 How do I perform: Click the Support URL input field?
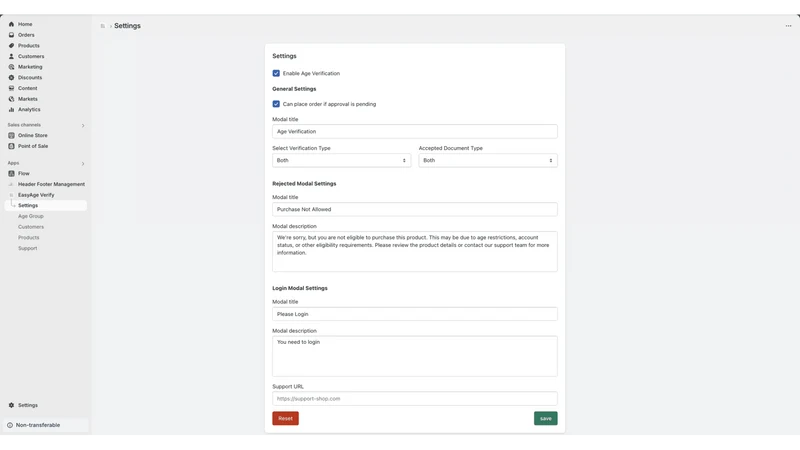click(x=415, y=399)
